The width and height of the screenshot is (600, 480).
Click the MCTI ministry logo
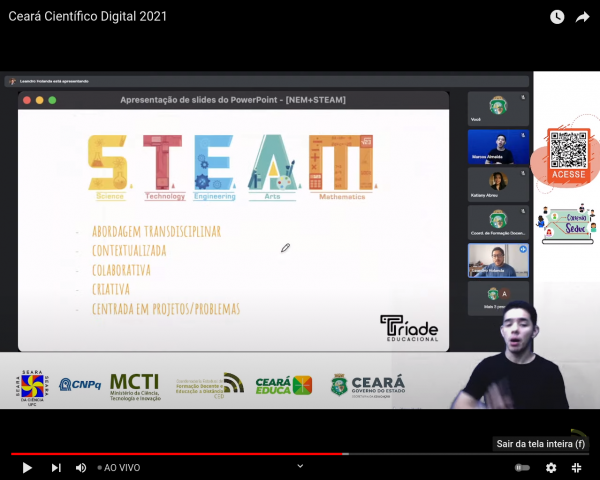point(135,387)
